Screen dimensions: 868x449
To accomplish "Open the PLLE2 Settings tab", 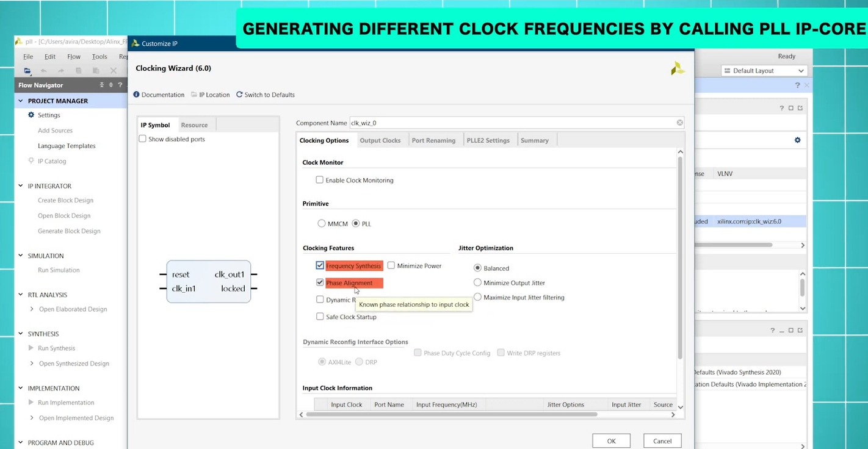I will pyautogui.click(x=488, y=140).
